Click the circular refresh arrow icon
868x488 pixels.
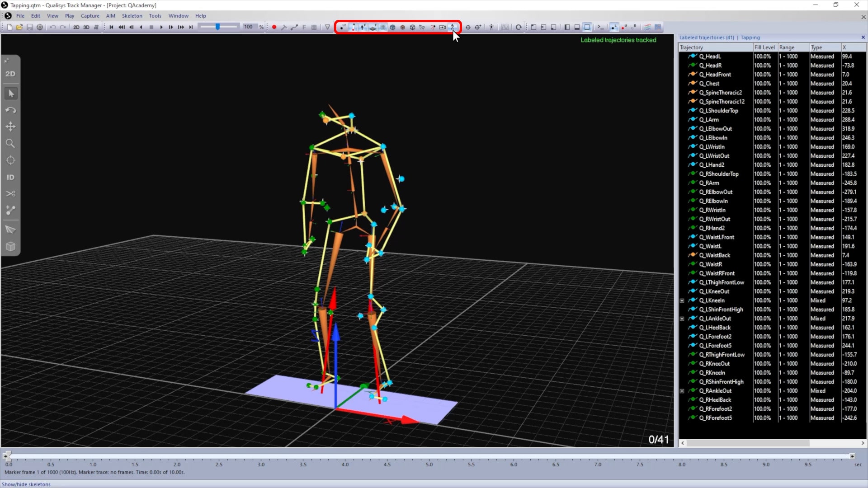tap(519, 27)
